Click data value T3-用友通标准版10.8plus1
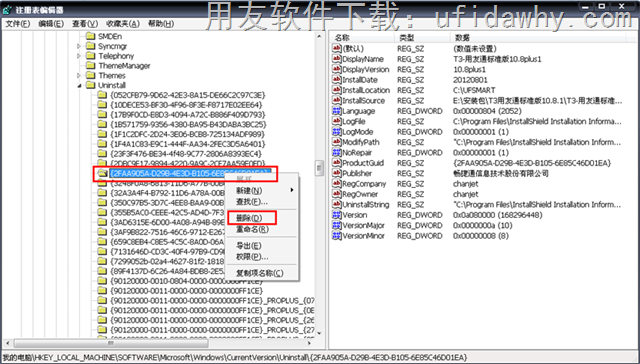640x364 pixels. (x=497, y=59)
